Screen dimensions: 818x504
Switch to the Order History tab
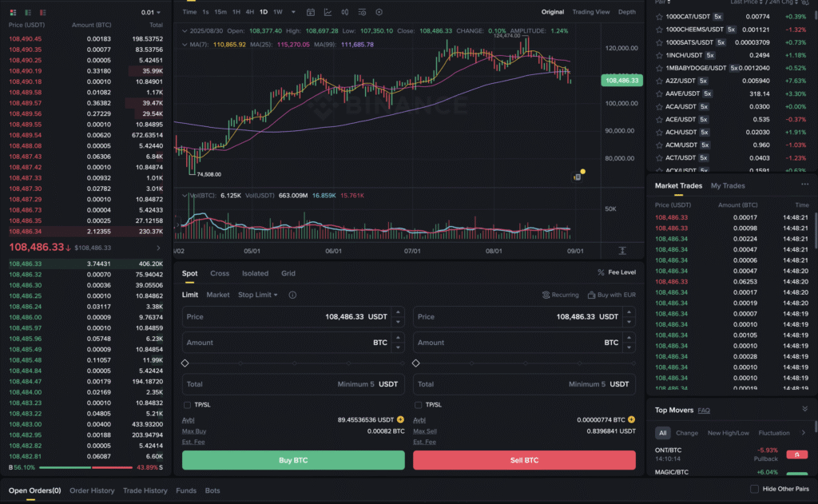click(92, 490)
